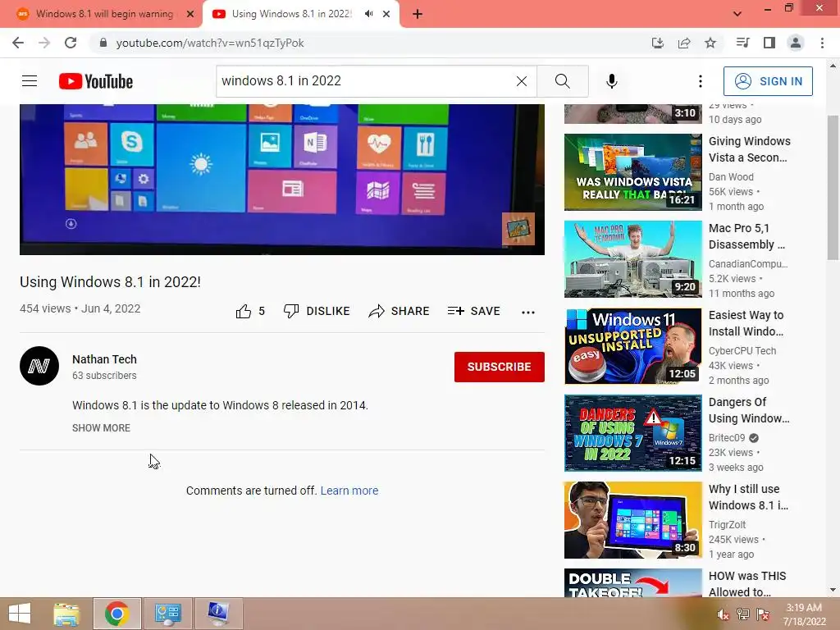Viewport: 840px width, 630px height.
Task: Open File Explorer from the taskbar
Action: coord(66,614)
